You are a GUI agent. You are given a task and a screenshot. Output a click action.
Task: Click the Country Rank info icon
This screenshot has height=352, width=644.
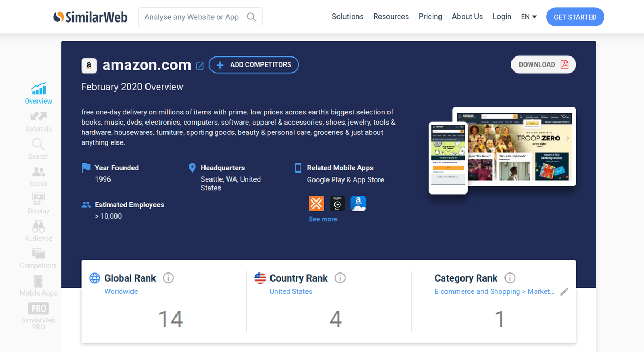coord(340,278)
